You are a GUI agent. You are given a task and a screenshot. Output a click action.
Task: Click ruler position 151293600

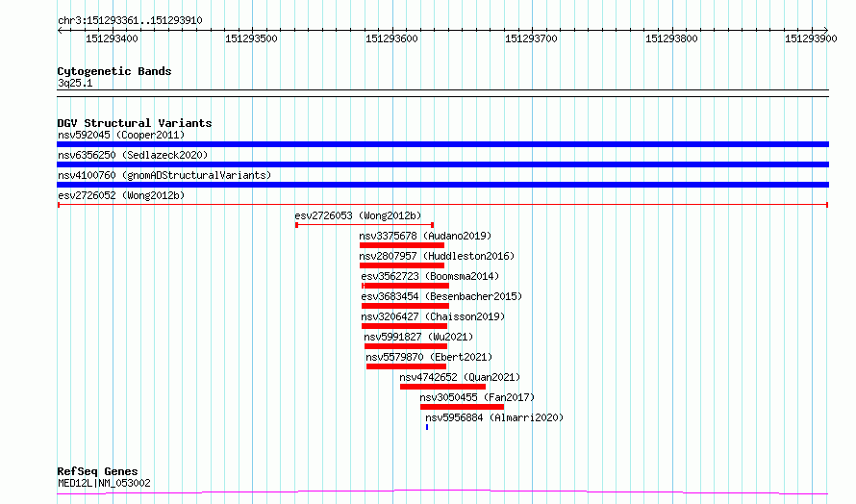(391, 38)
